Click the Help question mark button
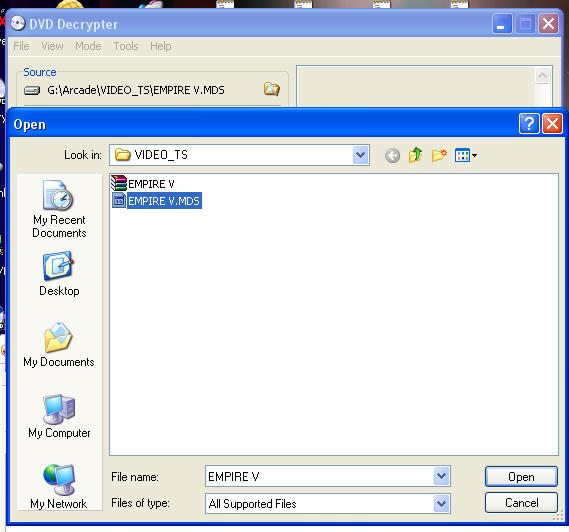The height and width of the screenshot is (532, 569). 529,124
